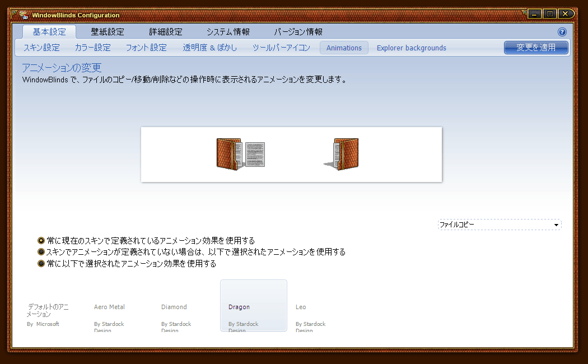This screenshot has width=588, height=364.
Task: Click the WindowBlinds title bar app icon
Action: click(24, 15)
